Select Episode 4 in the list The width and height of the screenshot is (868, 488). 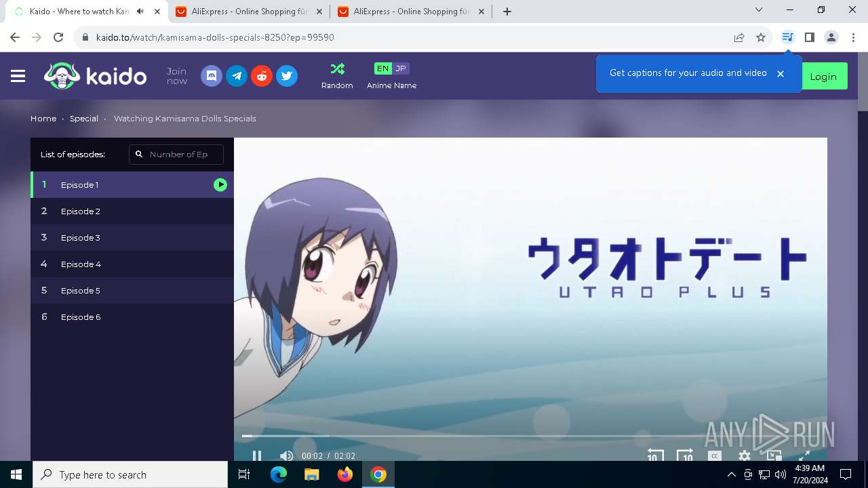click(x=132, y=264)
